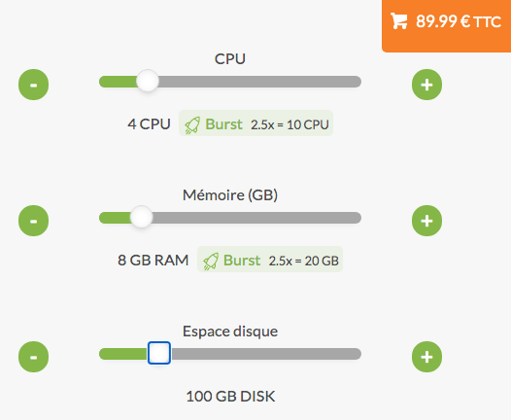Add Espace disque with plus button

[x=426, y=357]
